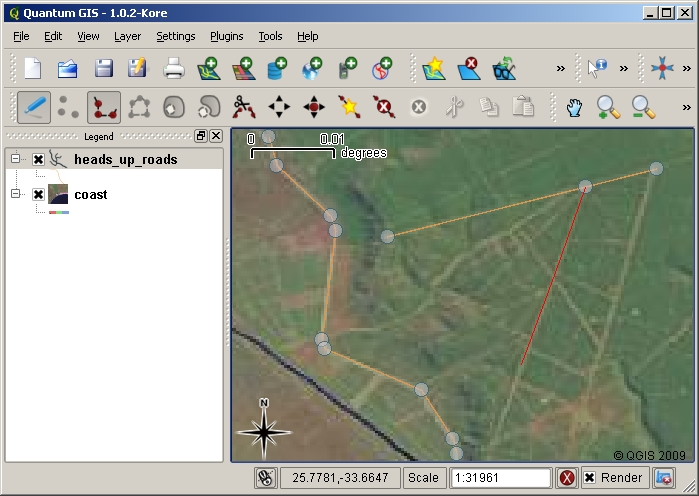The height and width of the screenshot is (496, 699).
Task: Click the scale input field
Action: [500, 478]
